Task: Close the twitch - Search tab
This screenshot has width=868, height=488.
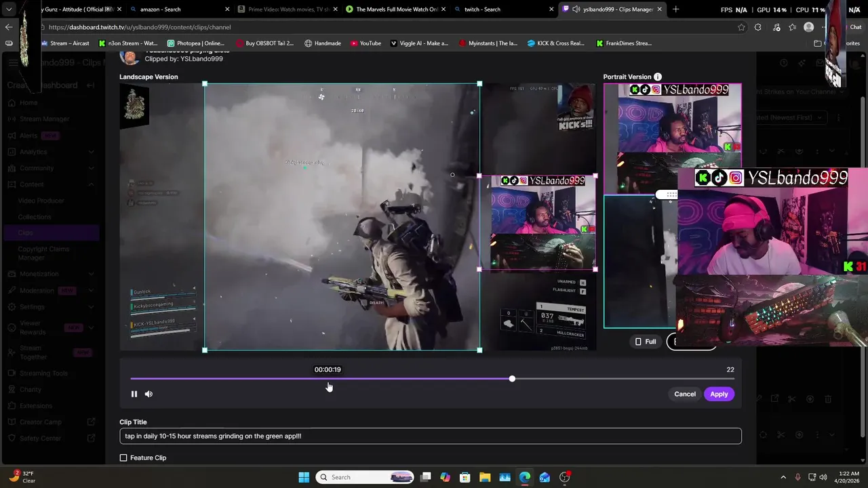Action: [x=551, y=9]
